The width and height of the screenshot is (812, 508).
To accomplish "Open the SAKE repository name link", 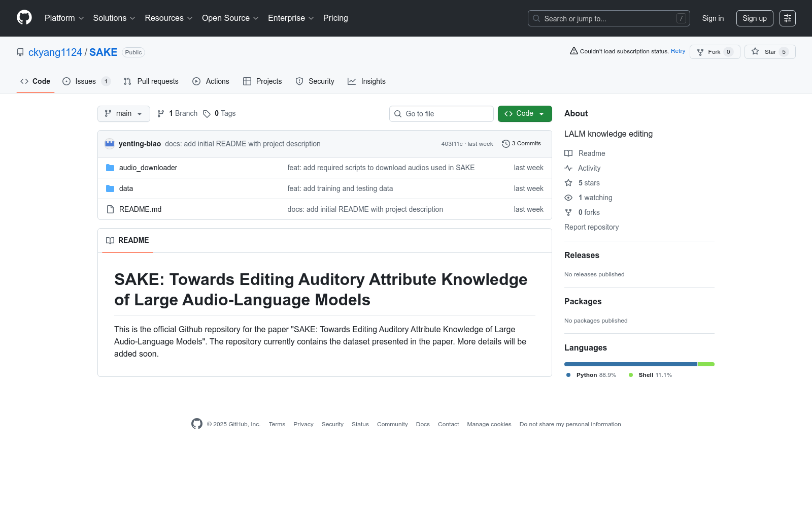I will pos(104,52).
